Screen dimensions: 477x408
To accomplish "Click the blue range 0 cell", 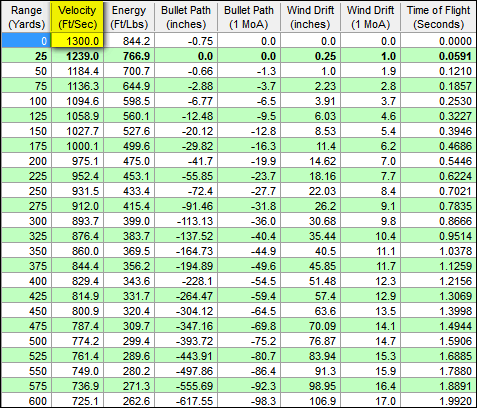I will coord(26,41).
